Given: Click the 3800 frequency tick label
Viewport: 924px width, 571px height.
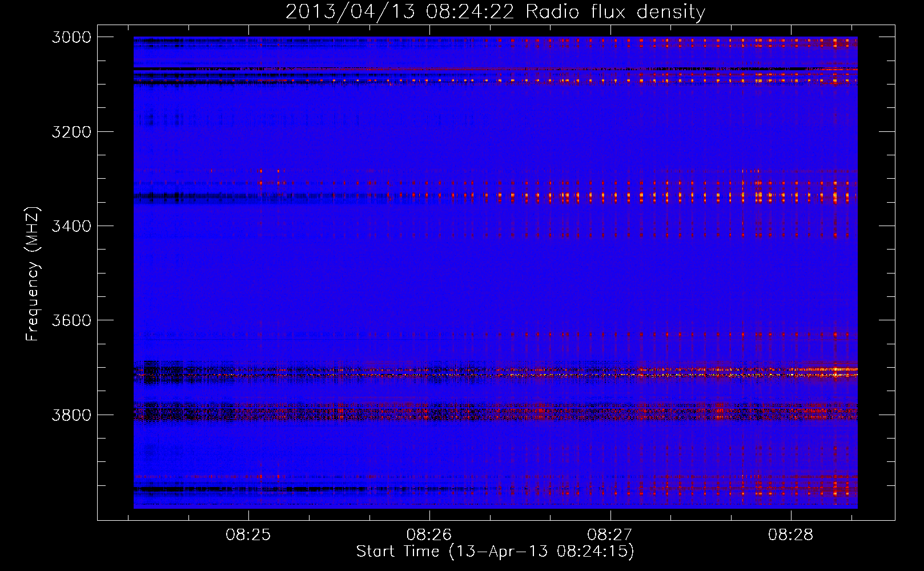Looking at the screenshot, I should coord(71,415).
